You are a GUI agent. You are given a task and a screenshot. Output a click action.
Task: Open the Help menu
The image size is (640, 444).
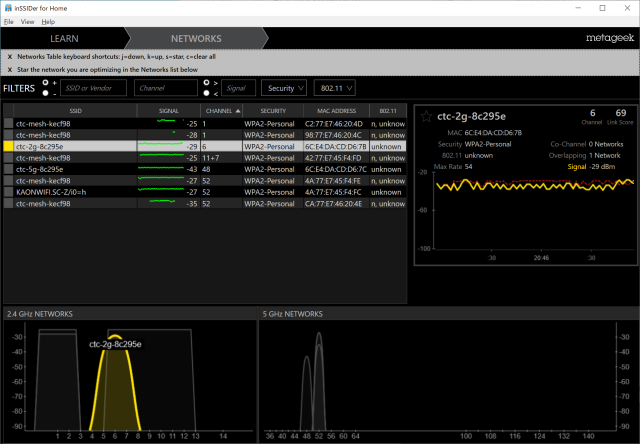click(x=48, y=22)
